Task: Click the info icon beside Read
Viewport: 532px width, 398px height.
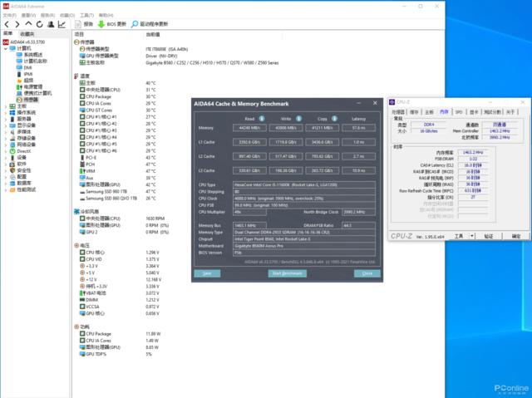Action: pos(262,118)
